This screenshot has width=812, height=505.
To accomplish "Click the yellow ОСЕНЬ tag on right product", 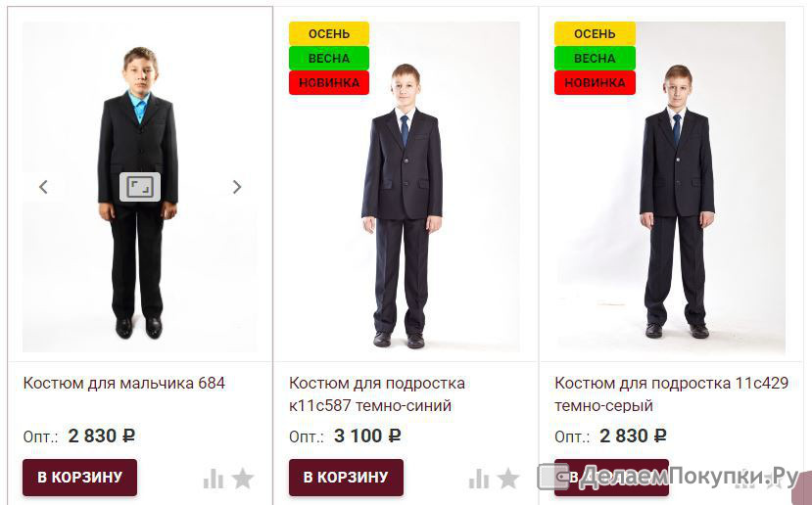I will tap(595, 33).
